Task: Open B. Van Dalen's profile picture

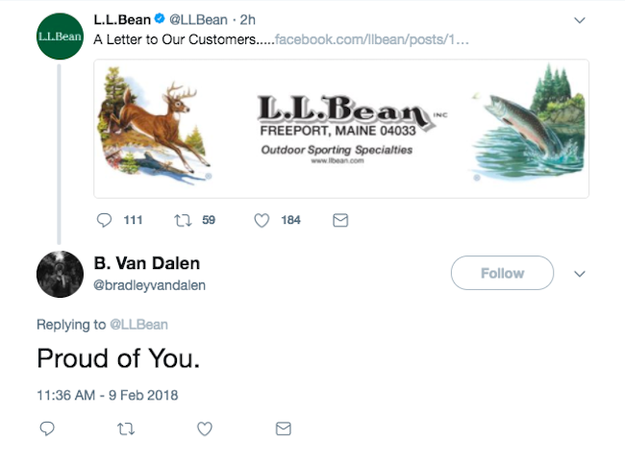Action: click(59, 273)
